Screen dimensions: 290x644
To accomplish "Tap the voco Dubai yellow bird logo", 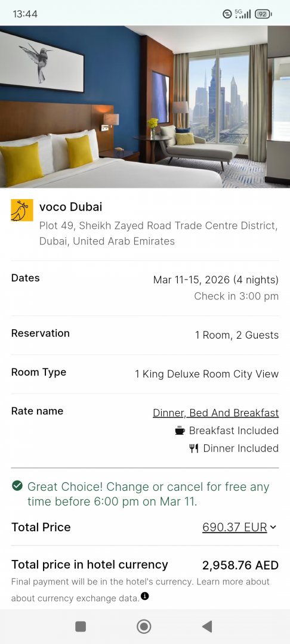I will (x=21, y=210).
